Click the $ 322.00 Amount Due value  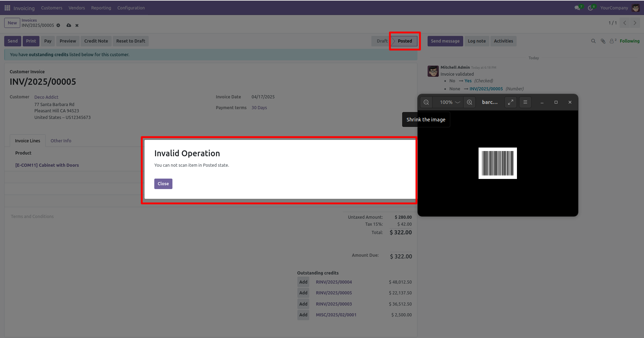tap(401, 256)
